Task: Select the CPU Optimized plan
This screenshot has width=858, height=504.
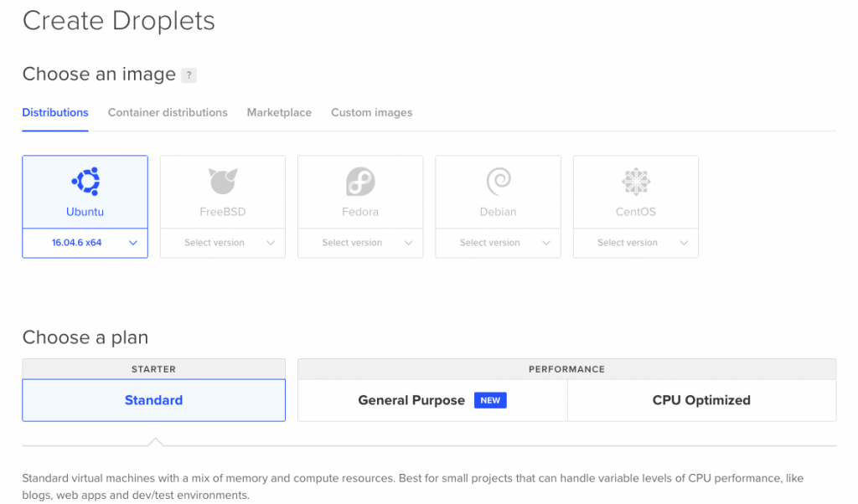Action: click(x=701, y=400)
